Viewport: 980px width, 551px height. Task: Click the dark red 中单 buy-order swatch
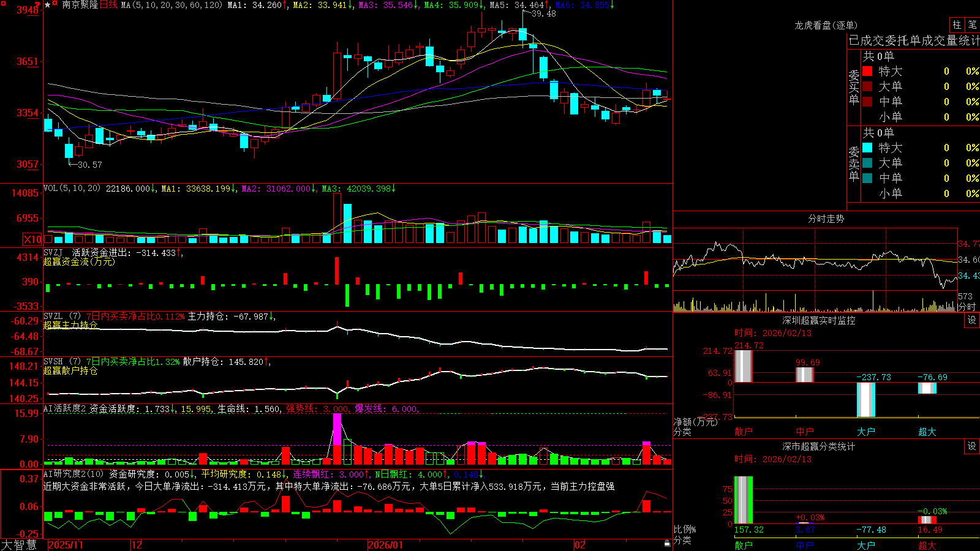(867, 102)
